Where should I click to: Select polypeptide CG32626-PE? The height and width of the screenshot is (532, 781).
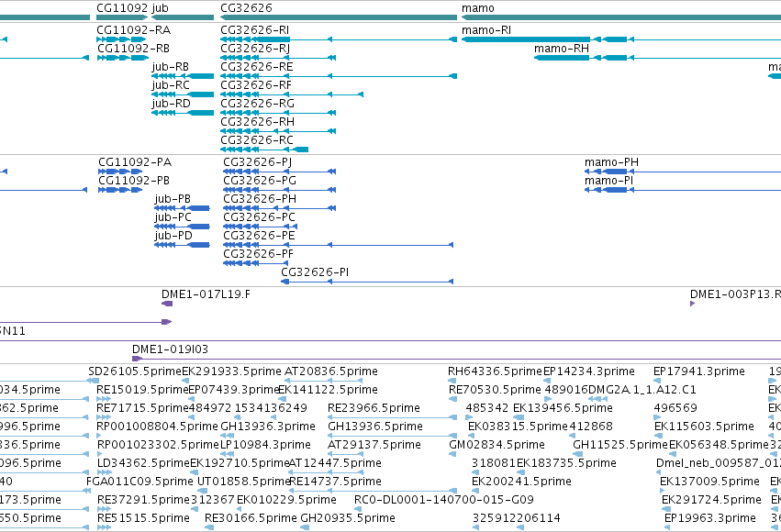[259, 236]
